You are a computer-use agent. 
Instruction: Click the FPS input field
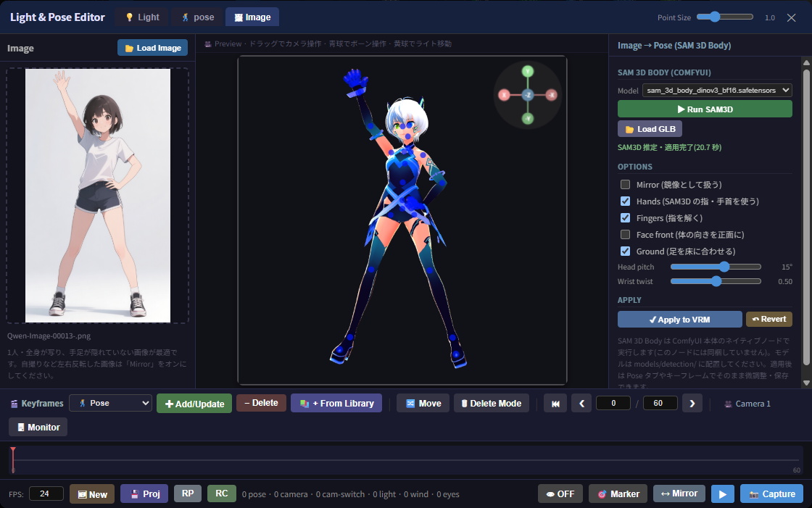pos(46,494)
